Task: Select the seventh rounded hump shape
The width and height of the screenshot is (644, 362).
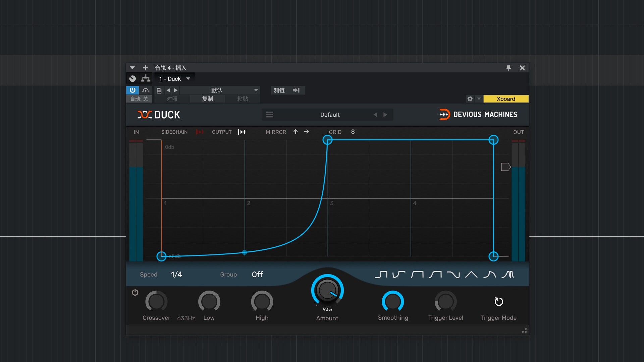Action: pyautogui.click(x=489, y=275)
